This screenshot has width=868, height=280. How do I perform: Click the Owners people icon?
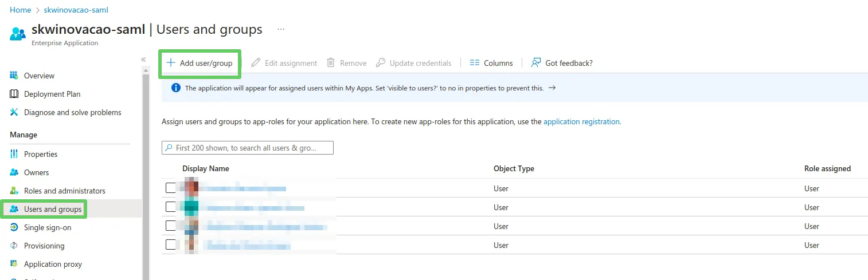click(x=14, y=172)
